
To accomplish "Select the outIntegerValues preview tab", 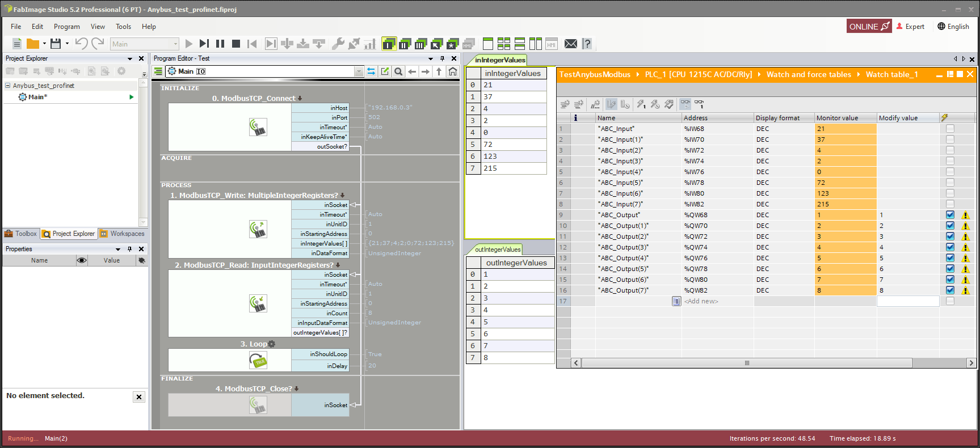I will 497,250.
